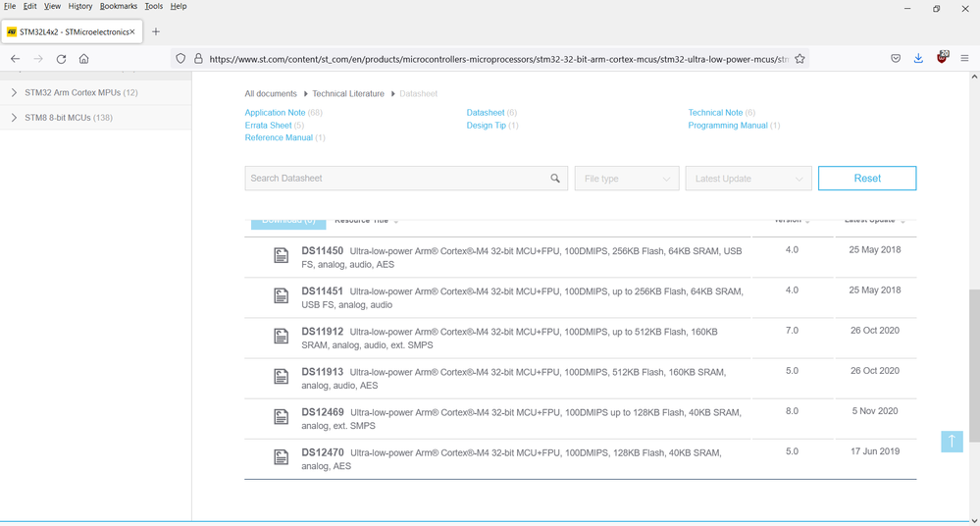Open the Pocket save icon

(x=896, y=59)
